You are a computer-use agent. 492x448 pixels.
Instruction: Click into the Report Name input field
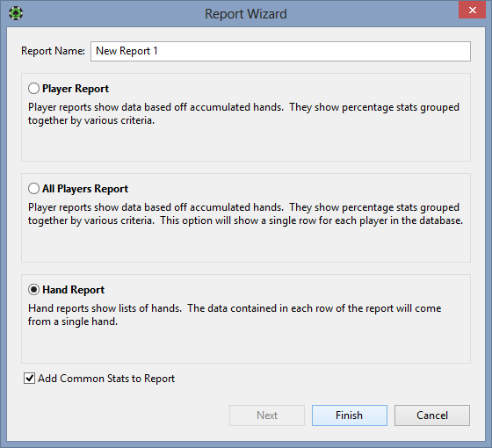pos(280,51)
